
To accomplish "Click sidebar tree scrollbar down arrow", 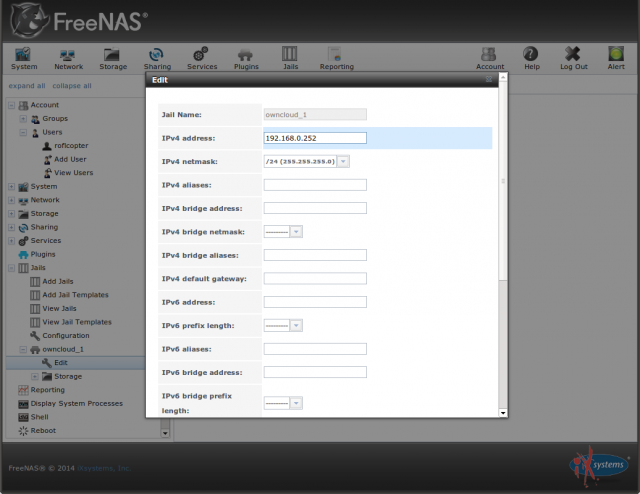I will pyautogui.click(x=165, y=434).
